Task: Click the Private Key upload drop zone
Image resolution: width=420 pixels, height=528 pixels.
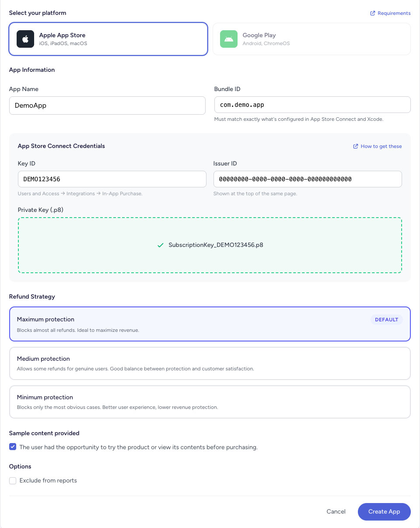Action: coord(210,245)
